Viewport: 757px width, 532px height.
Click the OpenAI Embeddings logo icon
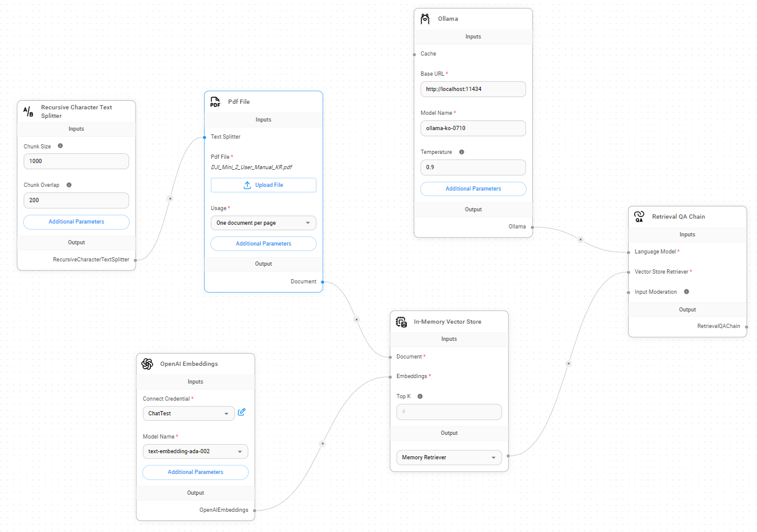click(x=147, y=364)
